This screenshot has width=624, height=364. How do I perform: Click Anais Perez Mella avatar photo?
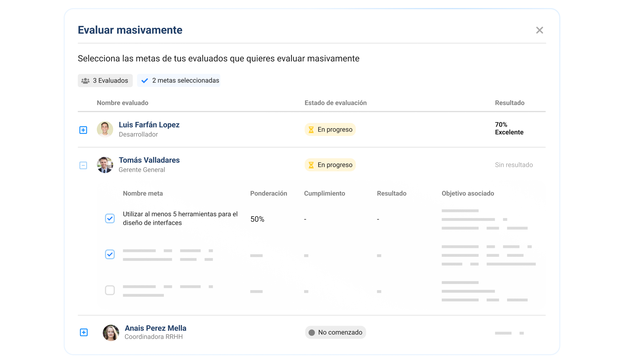(111, 333)
